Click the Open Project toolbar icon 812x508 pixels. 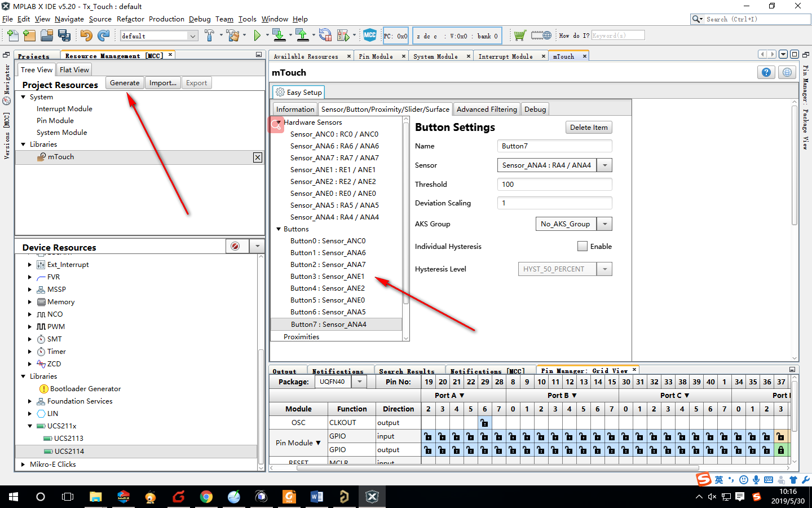point(47,36)
